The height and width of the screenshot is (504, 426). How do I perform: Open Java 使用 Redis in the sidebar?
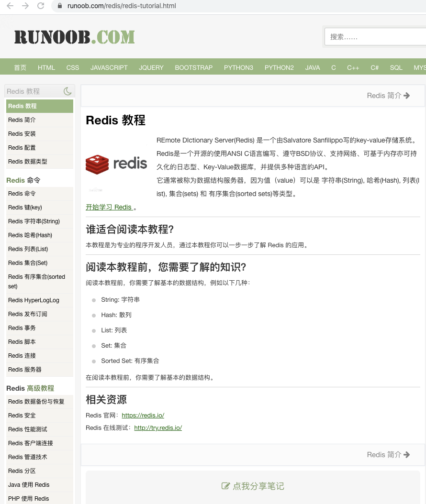click(40, 484)
